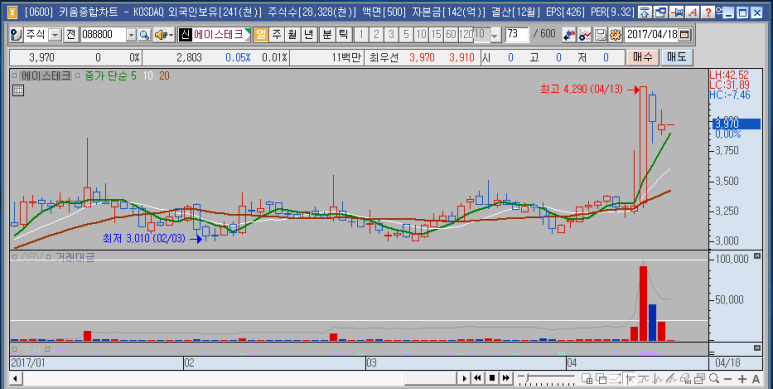Click the speaker alert icon
The image size is (773, 389).
click(x=164, y=35)
